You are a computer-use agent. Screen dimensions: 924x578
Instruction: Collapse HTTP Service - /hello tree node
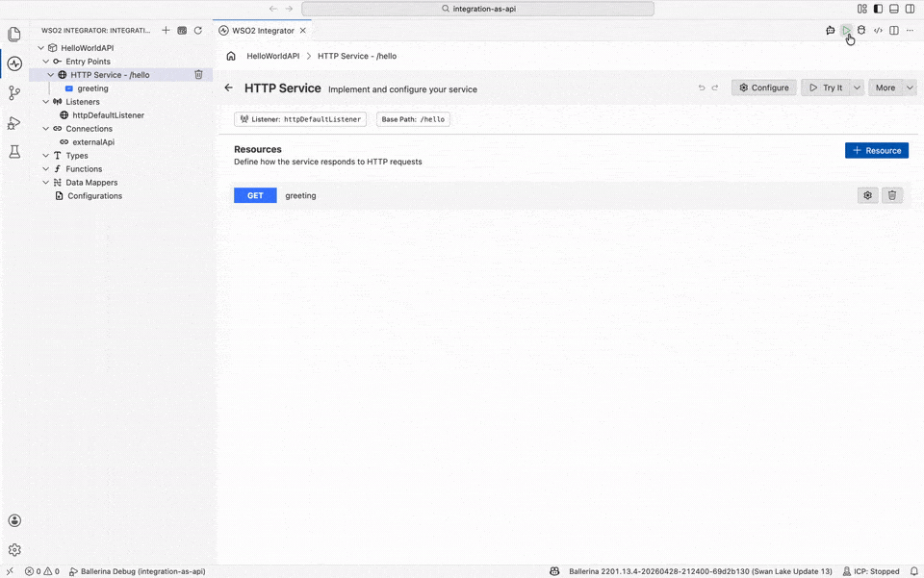[x=51, y=75]
